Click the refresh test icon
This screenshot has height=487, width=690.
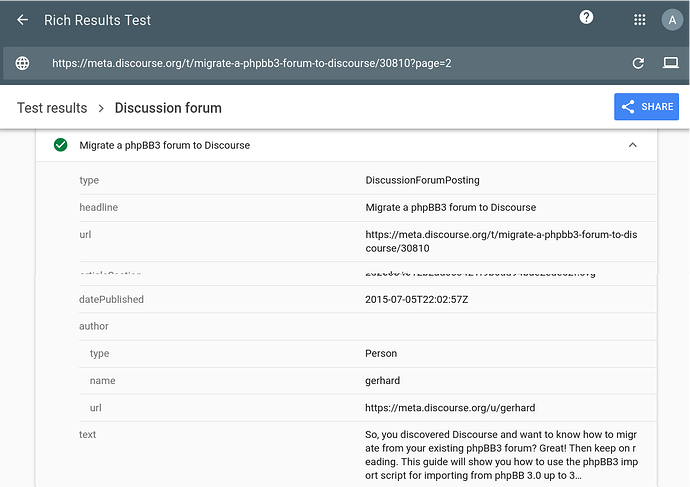tap(638, 63)
